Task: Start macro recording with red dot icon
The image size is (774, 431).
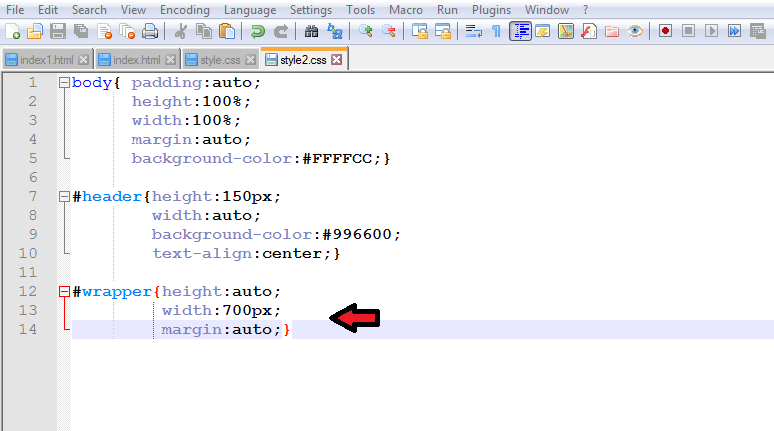Action: pos(665,31)
